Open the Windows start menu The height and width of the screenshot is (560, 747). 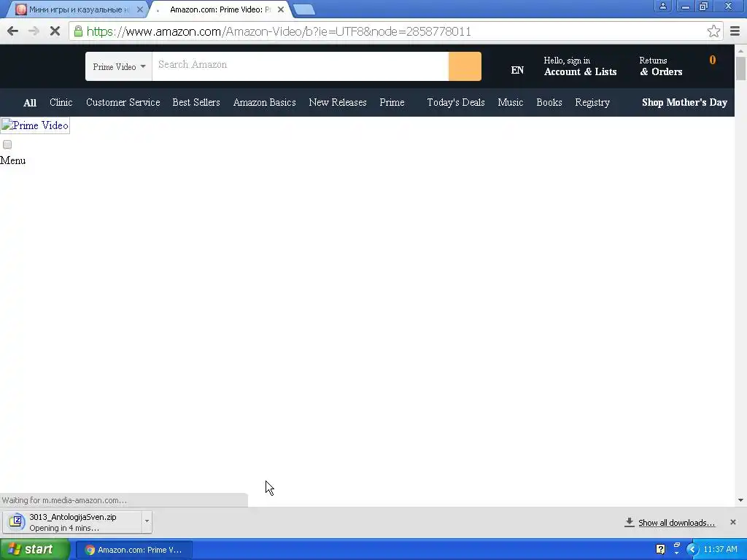35,549
